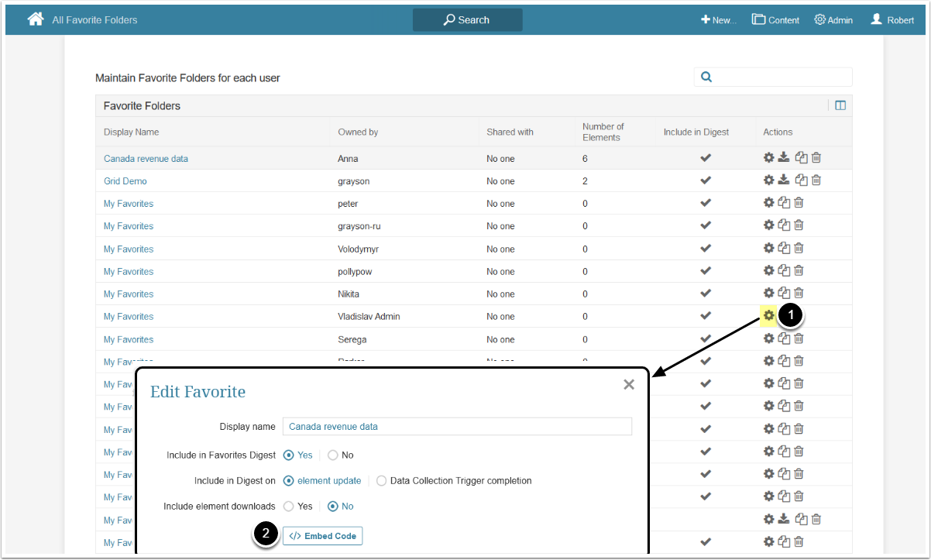Screen dimensions: 931x560
Task: Open gear settings for Canada revenue data
Action: pyautogui.click(x=768, y=158)
